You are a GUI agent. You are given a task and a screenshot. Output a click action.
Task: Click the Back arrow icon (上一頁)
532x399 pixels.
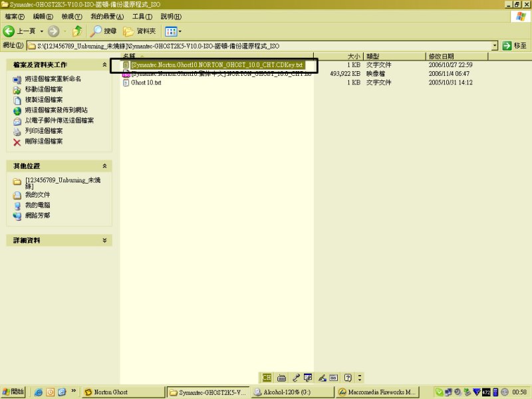9,31
